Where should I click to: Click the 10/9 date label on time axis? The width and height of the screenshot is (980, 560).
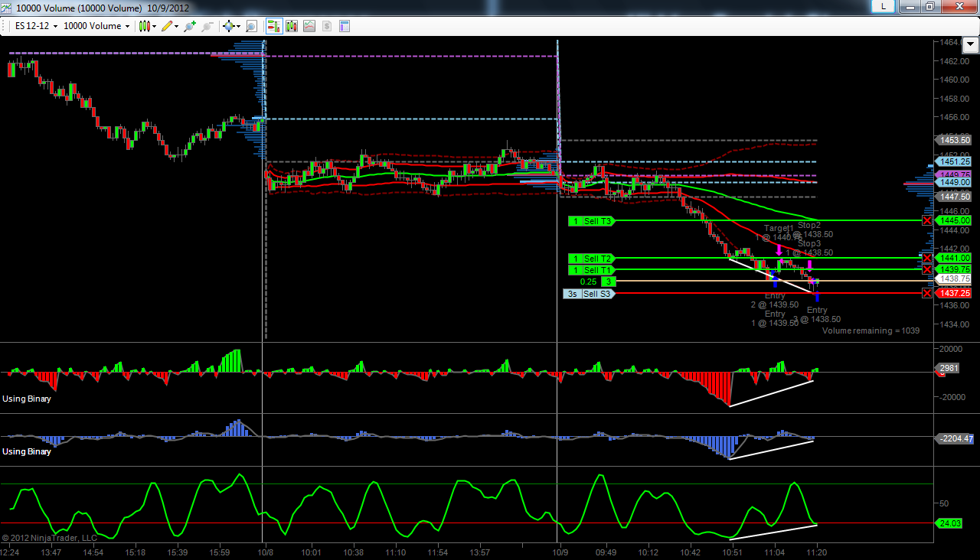[560, 552]
